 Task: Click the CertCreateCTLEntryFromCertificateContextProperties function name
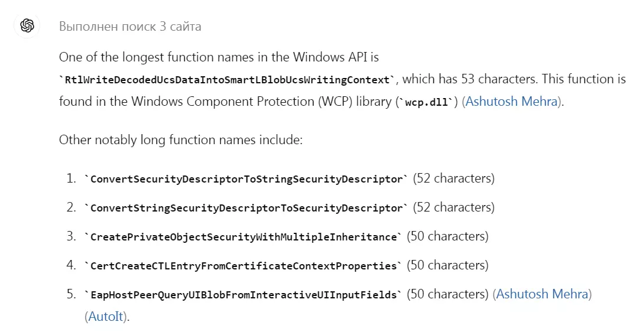click(243, 266)
